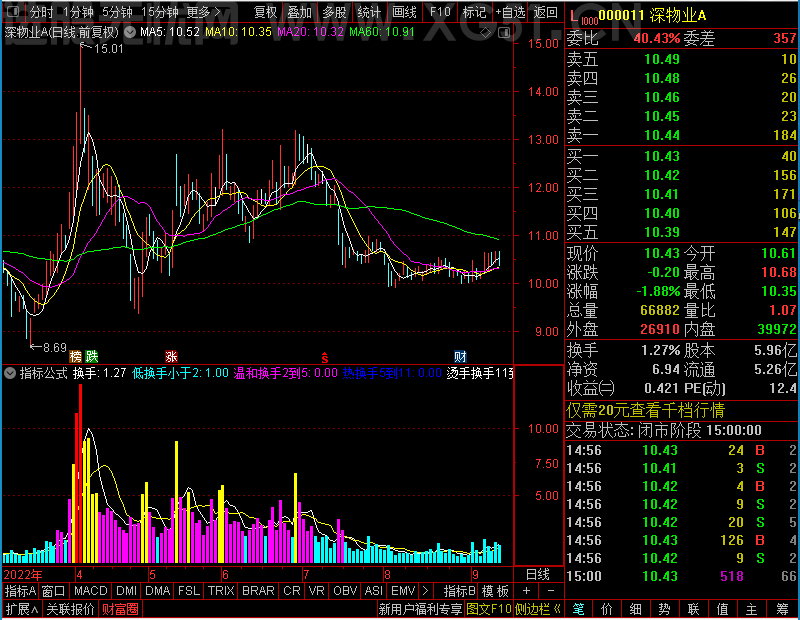Viewport: 800px width, 620px height.
Task: Switch indicator to TRIX
Action: coord(221,591)
